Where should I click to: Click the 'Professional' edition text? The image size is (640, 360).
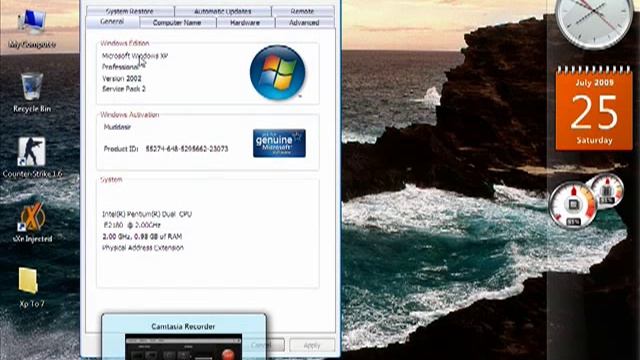120,67
